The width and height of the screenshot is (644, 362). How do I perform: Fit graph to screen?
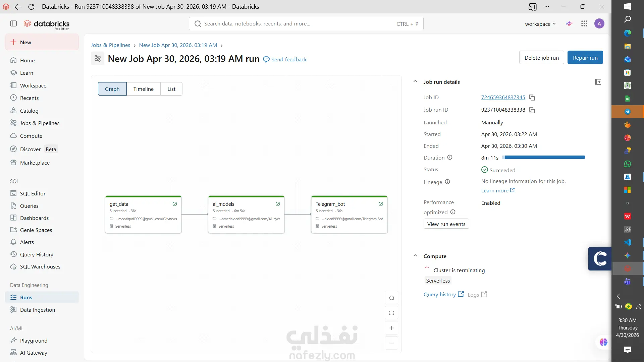click(x=391, y=313)
